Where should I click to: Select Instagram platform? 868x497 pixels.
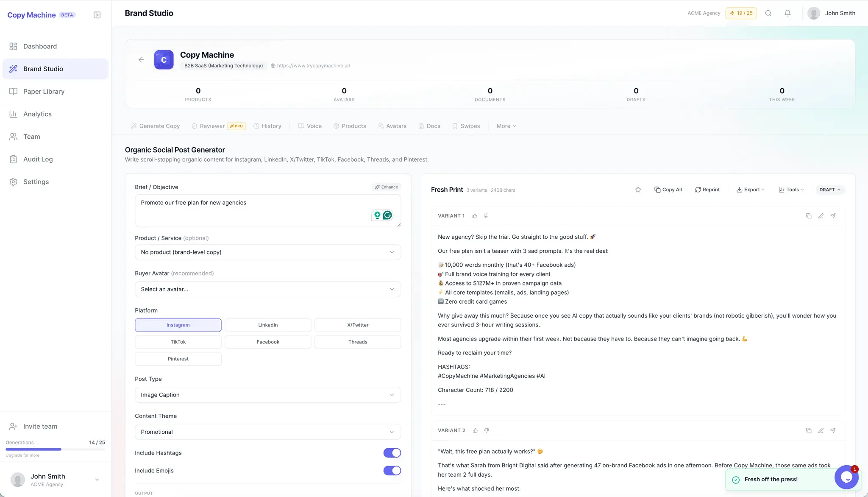178,325
